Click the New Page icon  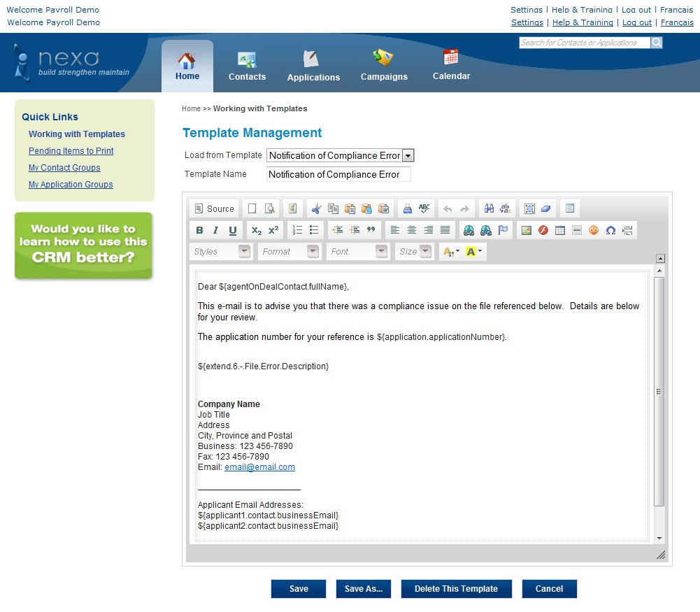pyautogui.click(x=252, y=208)
